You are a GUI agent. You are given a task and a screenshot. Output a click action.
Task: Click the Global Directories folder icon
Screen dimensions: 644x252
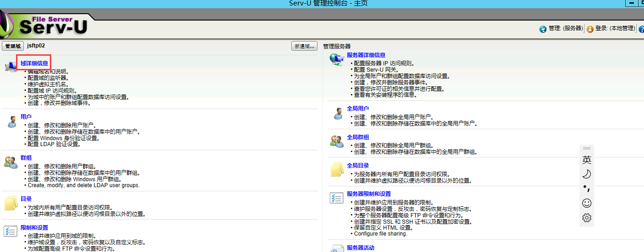pyautogui.click(x=337, y=169)
